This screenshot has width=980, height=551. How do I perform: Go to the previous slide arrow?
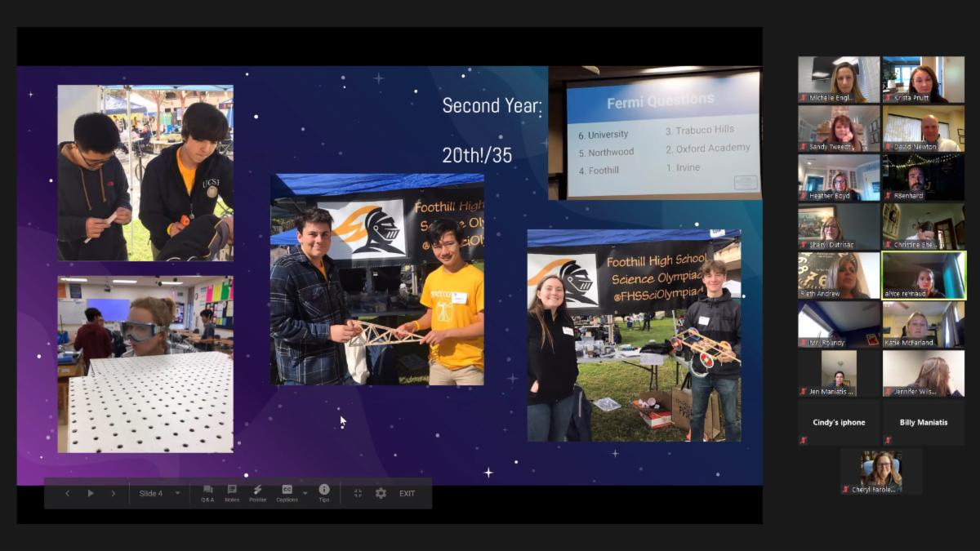pyautogui.click(x=67, y=493)
